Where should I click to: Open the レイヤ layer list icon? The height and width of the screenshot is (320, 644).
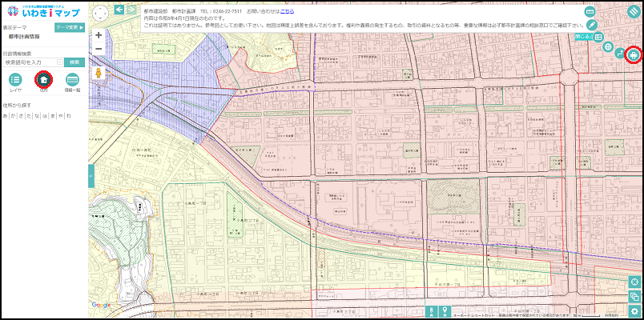click(16, 79)
